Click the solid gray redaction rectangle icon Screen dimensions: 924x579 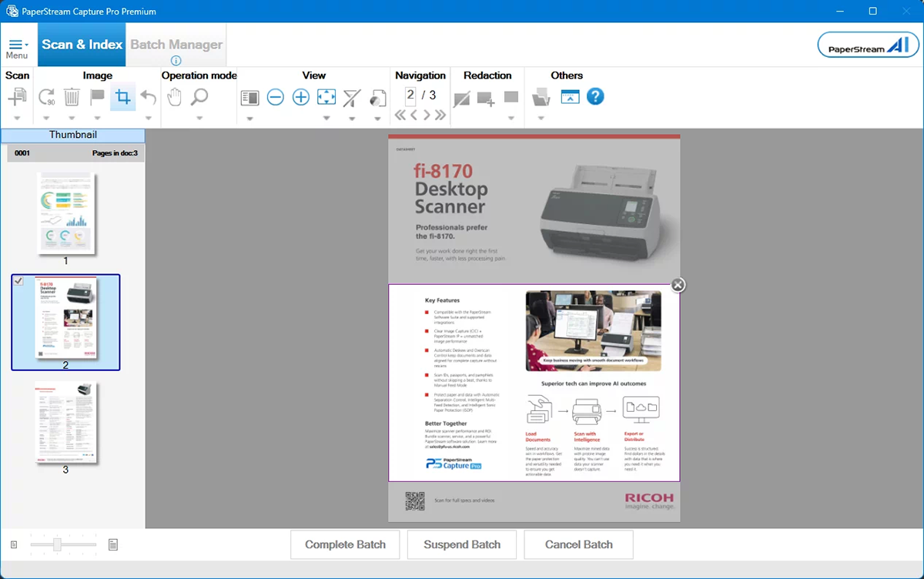click(x=511, y=97)
